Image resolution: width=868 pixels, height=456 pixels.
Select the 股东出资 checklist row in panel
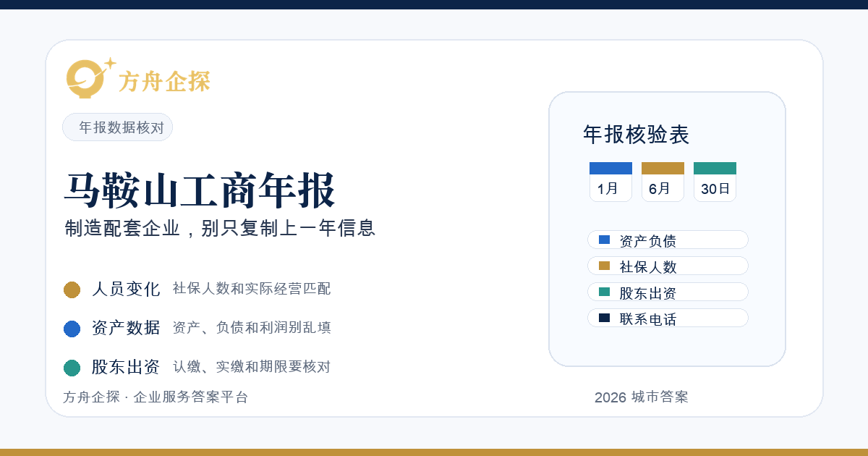pos(668,292)
